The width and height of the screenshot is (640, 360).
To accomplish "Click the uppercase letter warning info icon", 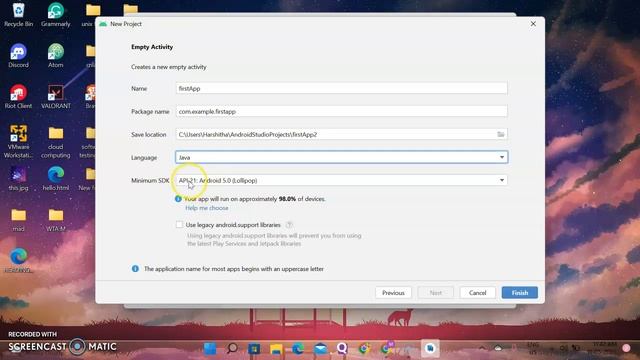I will pos(135,269).
